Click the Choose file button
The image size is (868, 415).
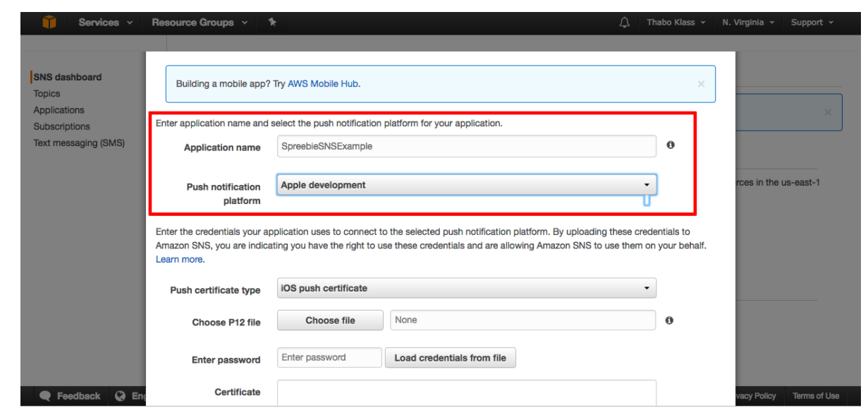pyautogui.click(x=330, y=320)
